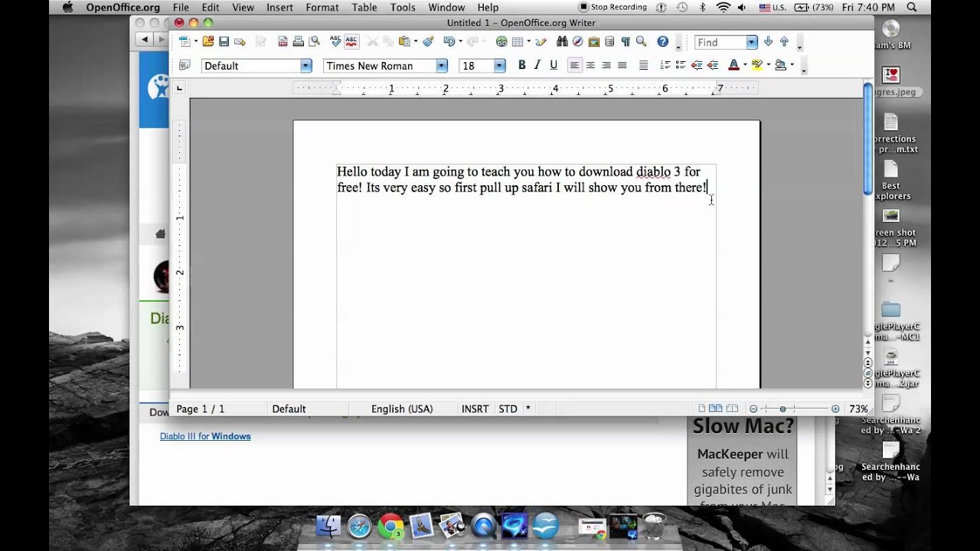Open the Navigator compass icon

pos(578,41)
